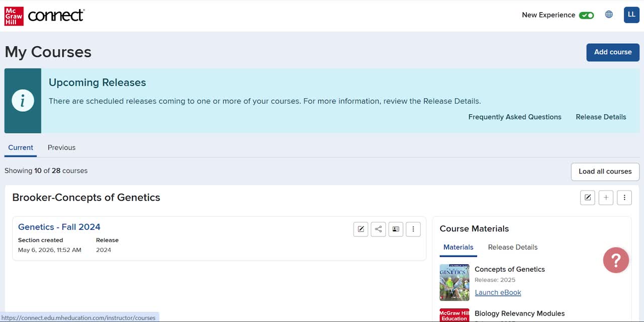Click the McGraw Hill Connect logo
The width and height of the screenshot is (644, 322).
point(44,16)
